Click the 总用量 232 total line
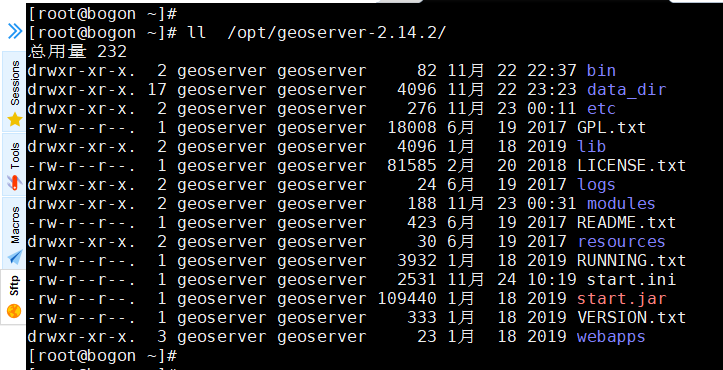The height and width of the screenshot is (370, 723). coord(77,51)
